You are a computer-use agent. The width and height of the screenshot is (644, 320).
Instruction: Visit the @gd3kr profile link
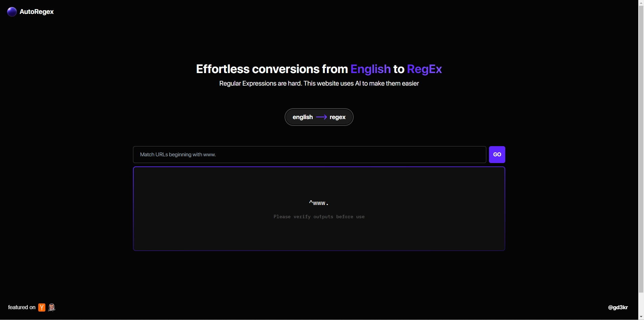(618, 307)
